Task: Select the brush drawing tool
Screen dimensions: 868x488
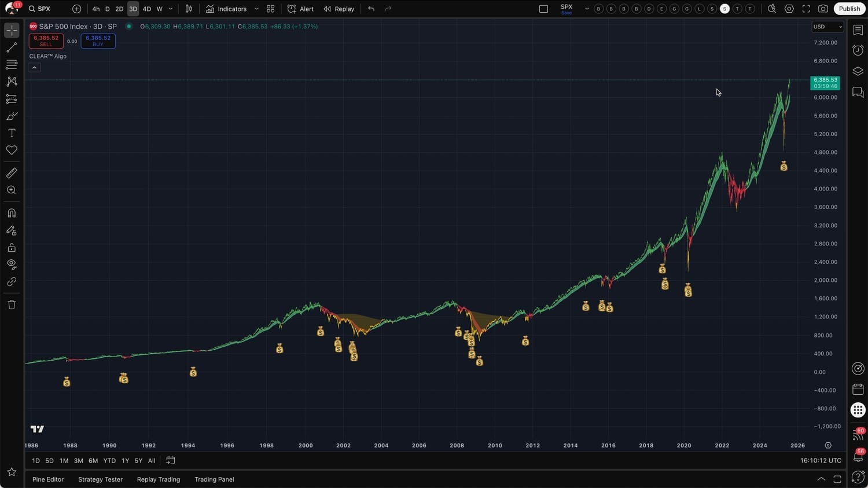Action: tap(12, 116)
